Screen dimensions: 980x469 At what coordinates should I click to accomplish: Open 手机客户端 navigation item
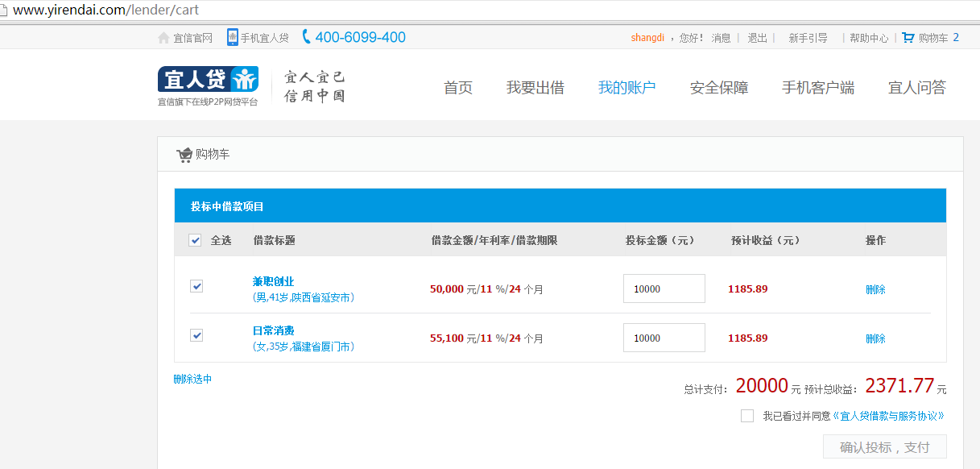click(818, 88)
